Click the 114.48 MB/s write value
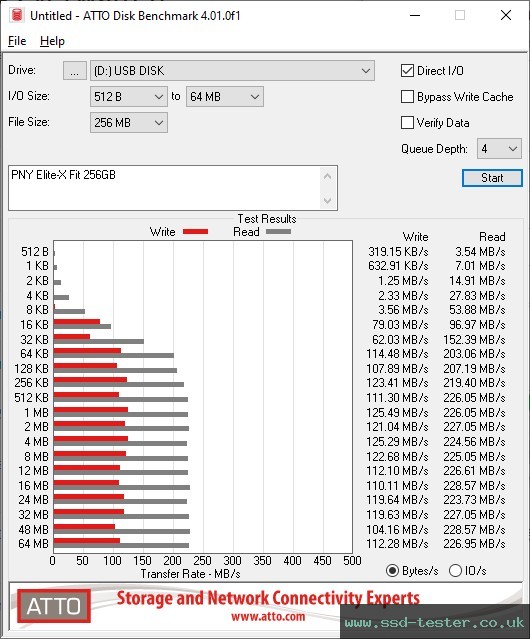The height and width of the screenshot is (639, 530). click(x=397, y=353)
